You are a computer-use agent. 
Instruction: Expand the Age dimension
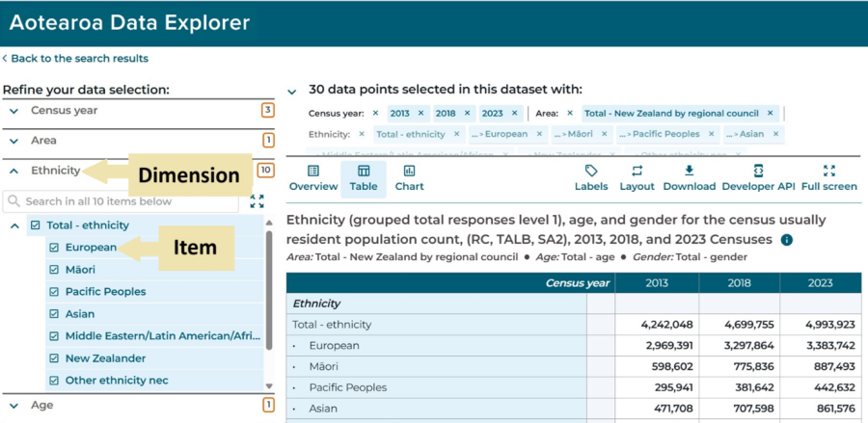(14, 406)
